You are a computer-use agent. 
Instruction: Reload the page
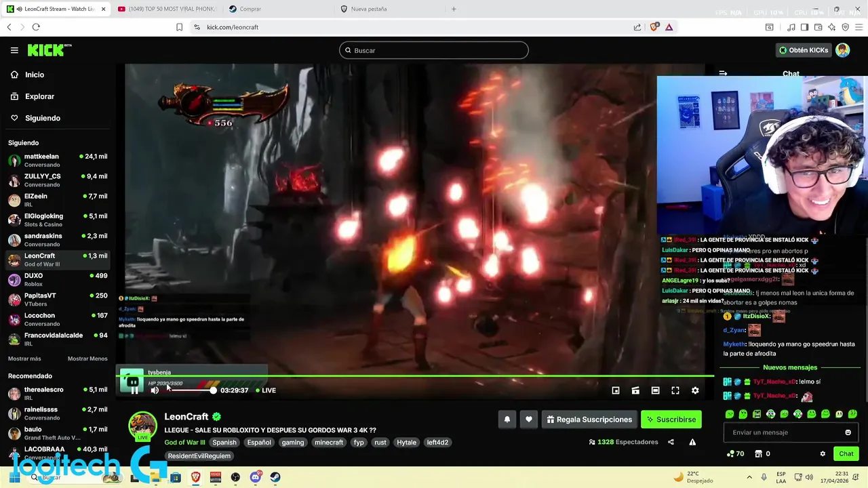36,27
